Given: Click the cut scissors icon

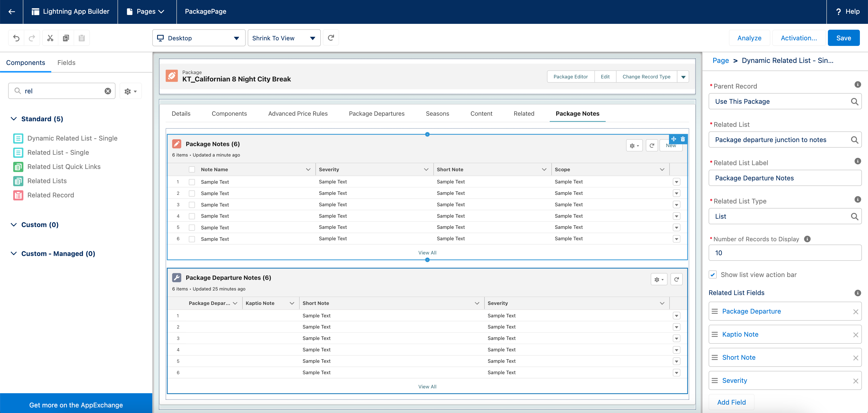Looking at the screenshot, I should click(x=50, y=38).
